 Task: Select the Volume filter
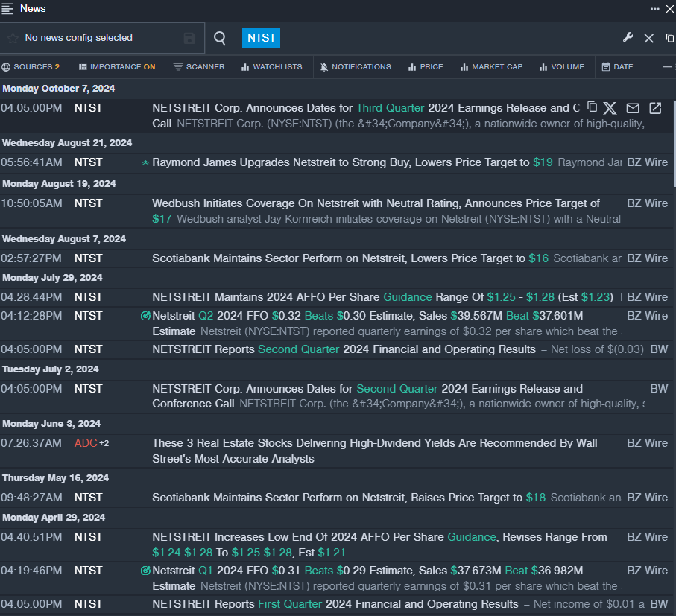pos(562,67)
